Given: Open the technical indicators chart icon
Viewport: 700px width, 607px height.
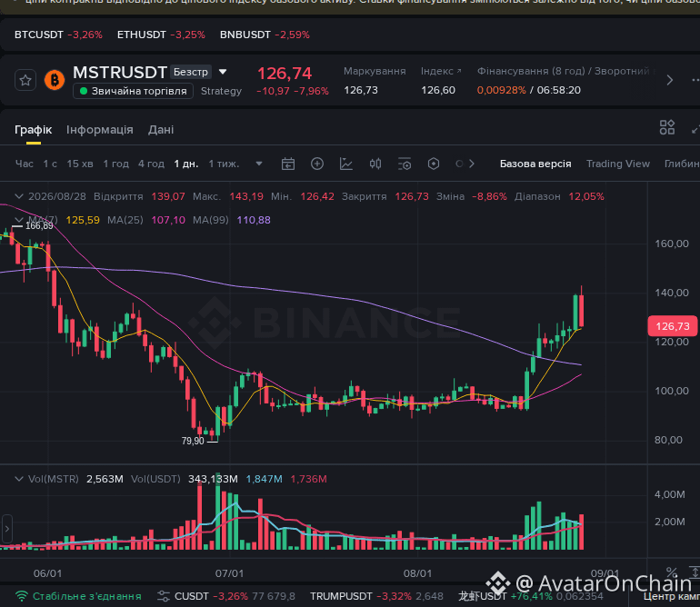Looking at the screenshot, I should pos(346,164).
